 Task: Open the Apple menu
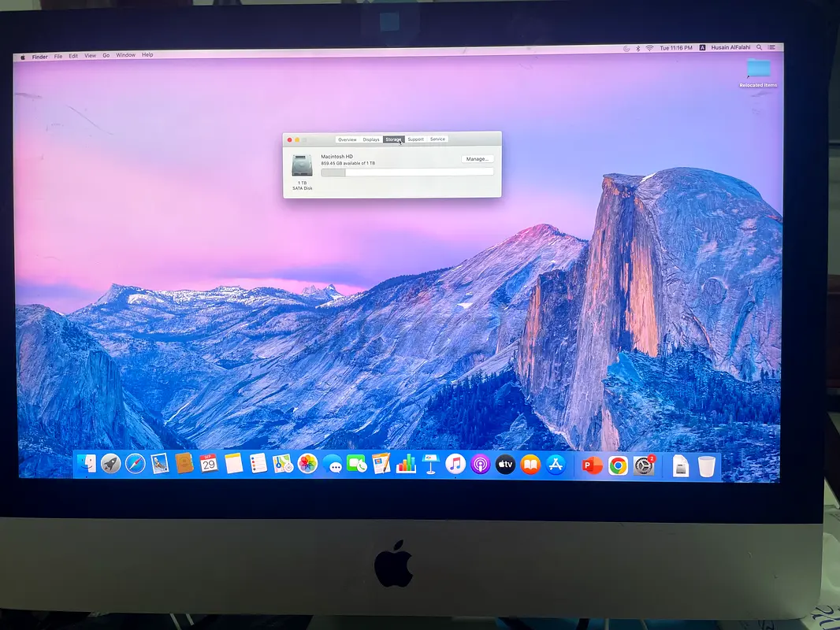click(23, 57)
